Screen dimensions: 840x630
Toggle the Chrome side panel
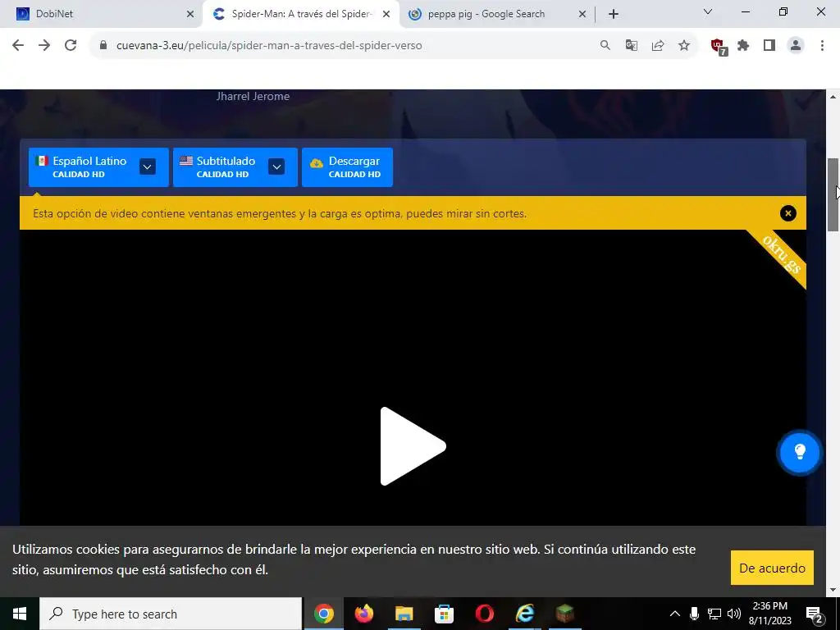point(769,46)
